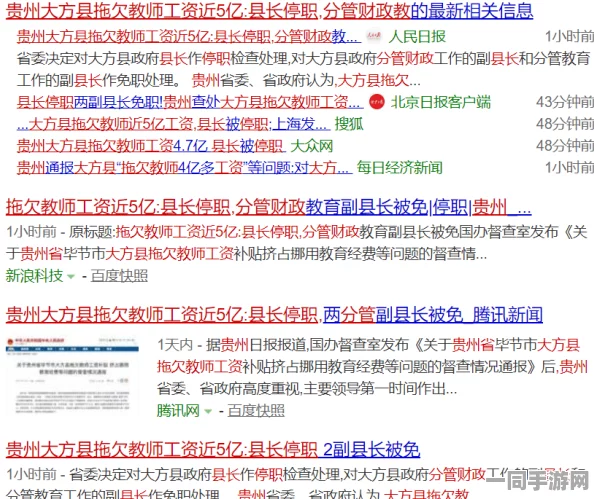Open link 县长停职两副县长免职!贵州查处大方县
Image resolution: width=594 pixels, height=499 pixels.
click(x=190, y=102)
